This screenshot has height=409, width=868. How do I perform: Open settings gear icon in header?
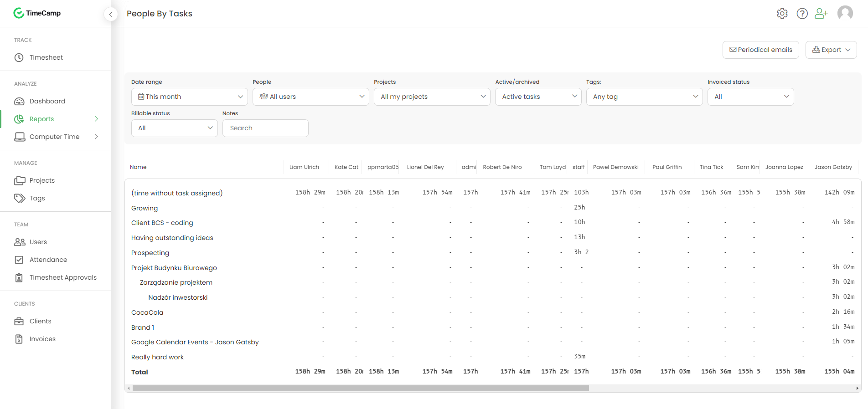click(782, 14)
